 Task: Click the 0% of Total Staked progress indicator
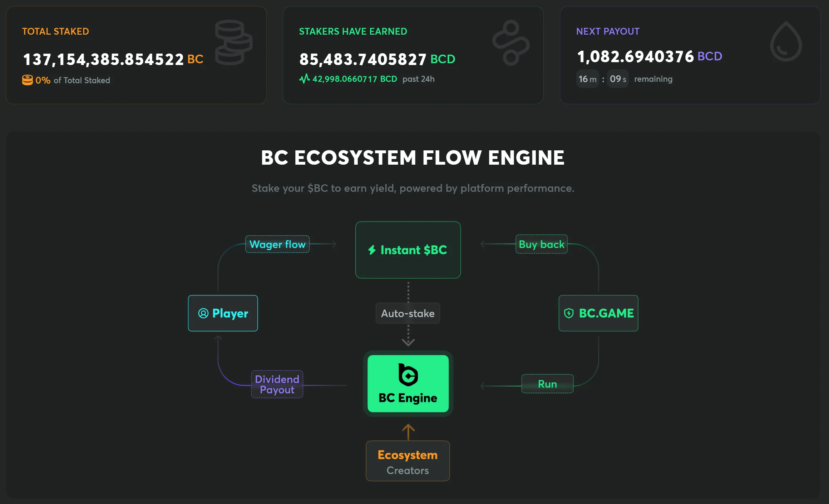click(66, 80)
